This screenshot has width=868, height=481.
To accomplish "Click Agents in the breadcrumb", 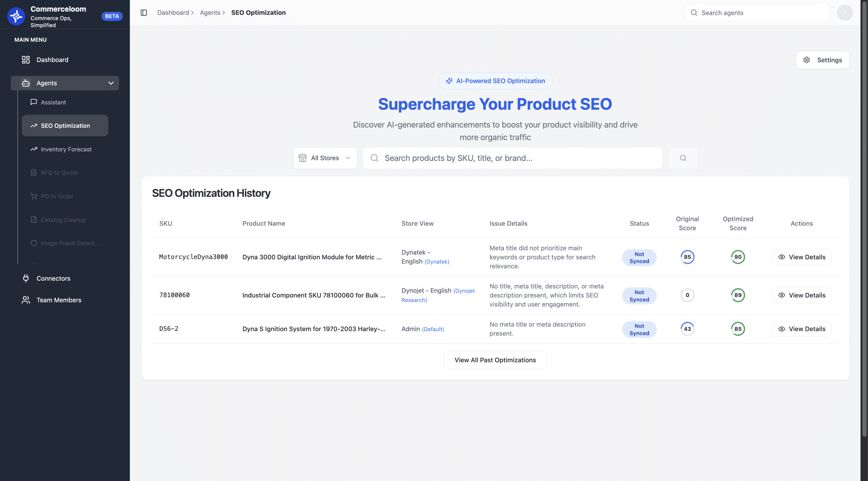I will [x=210, y=13].
